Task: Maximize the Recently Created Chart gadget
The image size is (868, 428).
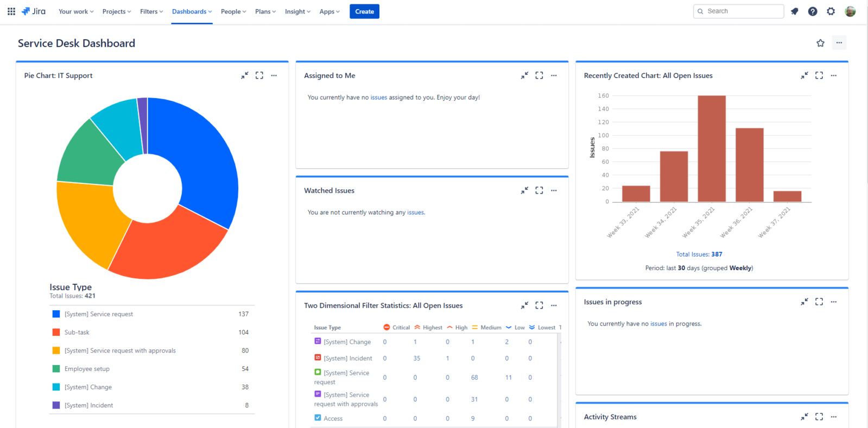Action: pyautogui.click(x=819, y=75)
